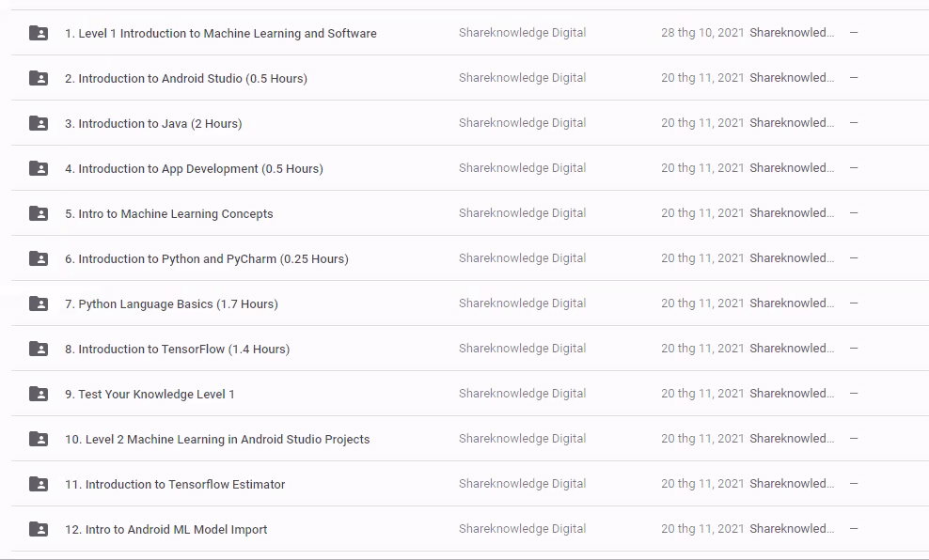Select folder icon for Intro to Android ML Model Import

click(39, 529)
